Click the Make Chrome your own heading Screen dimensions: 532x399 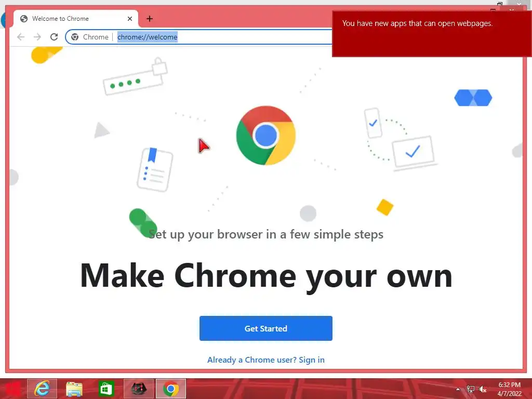pos(266,275)
